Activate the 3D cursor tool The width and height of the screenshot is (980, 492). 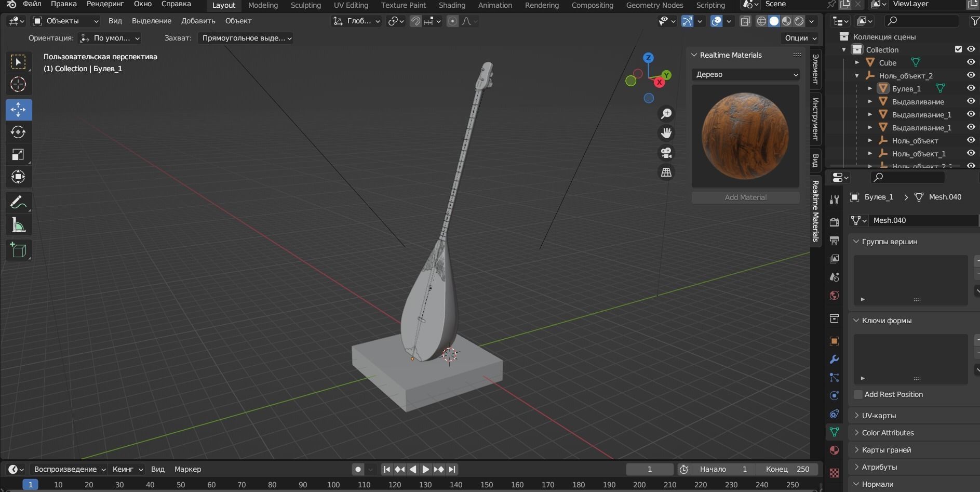click(18, 84)
